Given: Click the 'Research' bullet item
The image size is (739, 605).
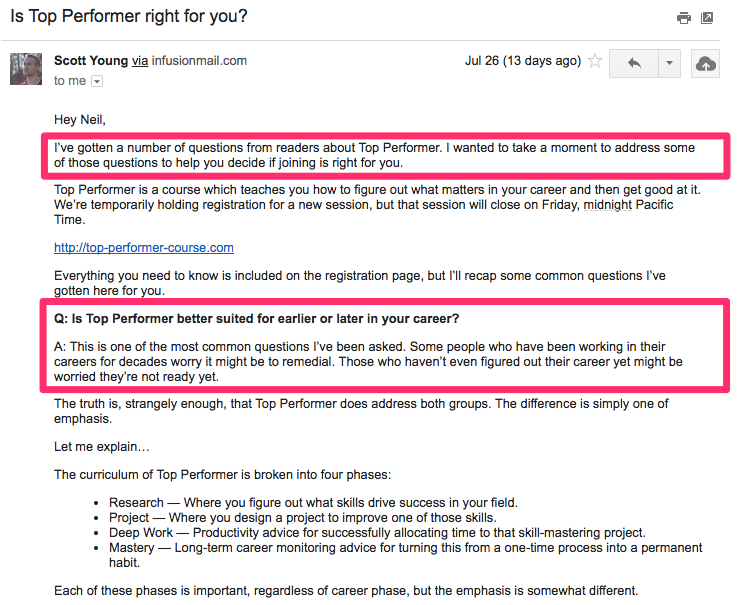Looking at the screenshot, I should (313, 502).
